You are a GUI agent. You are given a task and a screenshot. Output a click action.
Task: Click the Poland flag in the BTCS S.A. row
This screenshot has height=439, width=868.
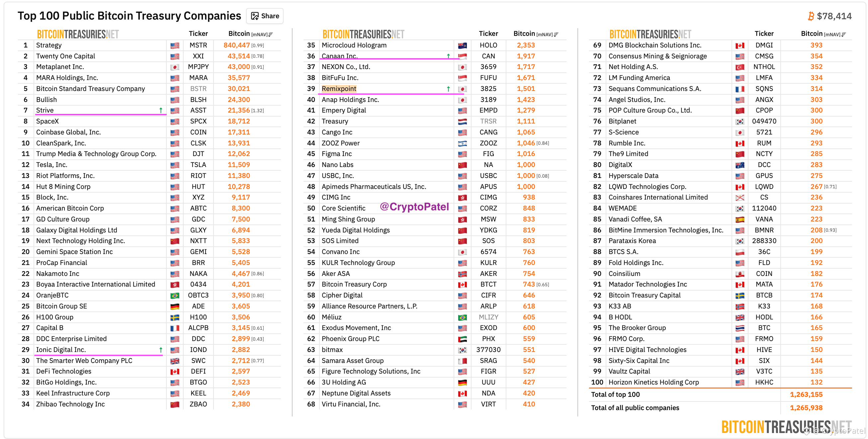[x=739, y=252]
